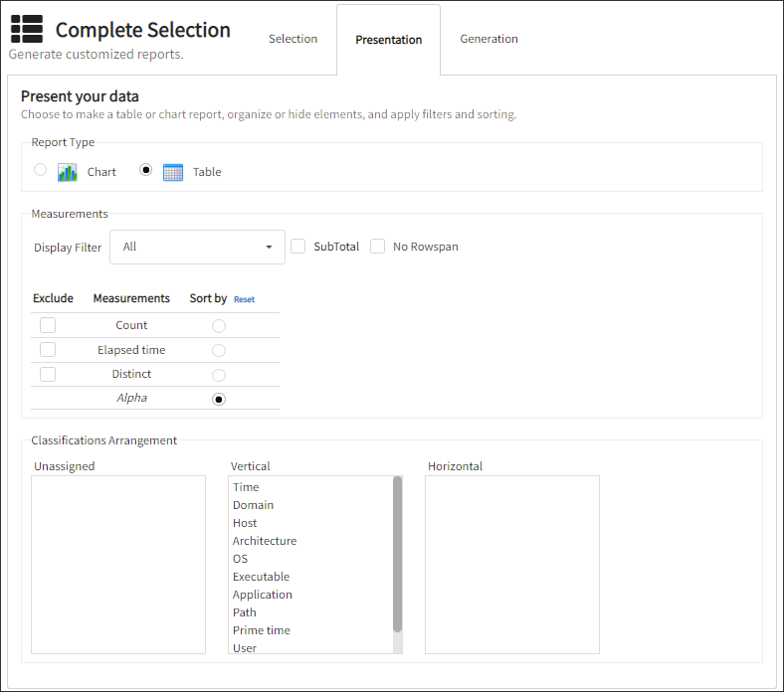
Task: Click the Distinct measurement name
Action: tap(131, 374)
